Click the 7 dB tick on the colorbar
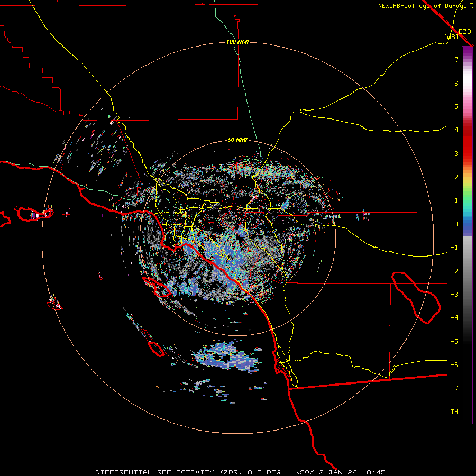476x476 pixels. 456,59
